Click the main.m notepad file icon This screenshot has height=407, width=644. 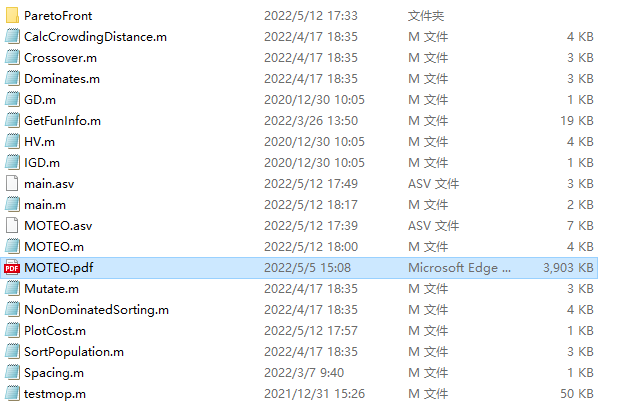coord(12,205)
